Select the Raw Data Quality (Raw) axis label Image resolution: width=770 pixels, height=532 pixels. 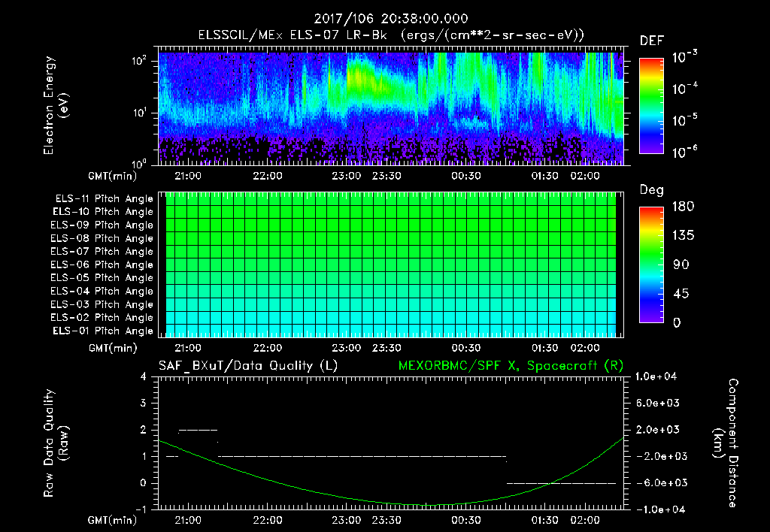(x=56, y=443)
